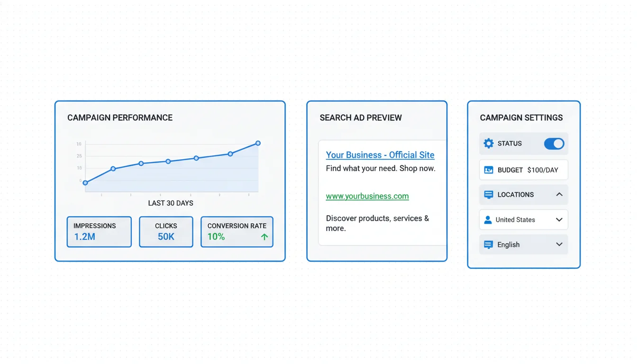Image resolution: width=637 pixels, height=364 pixels.
Task: Collapse the Locations section chevron
Action: click(x=559, y=195)
